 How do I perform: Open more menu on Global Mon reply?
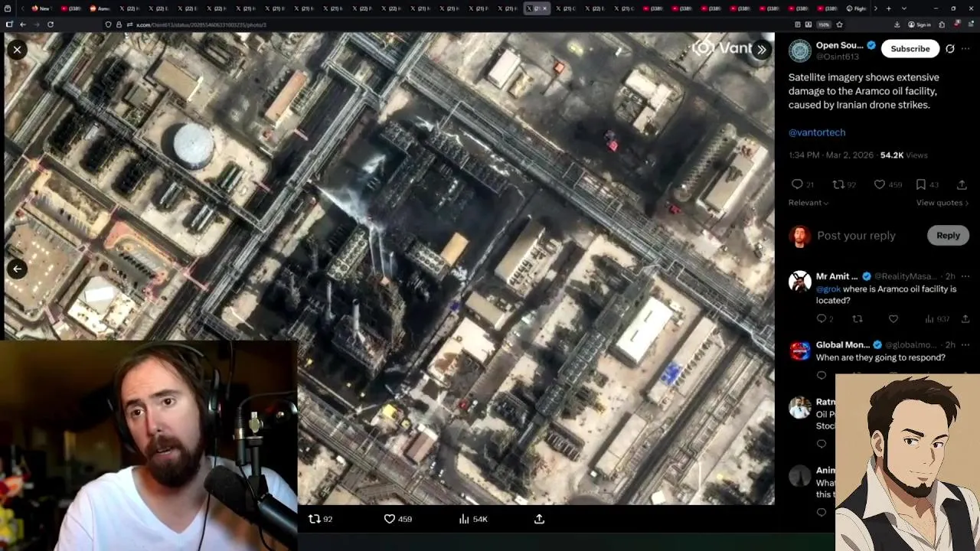tap(965, 345)
